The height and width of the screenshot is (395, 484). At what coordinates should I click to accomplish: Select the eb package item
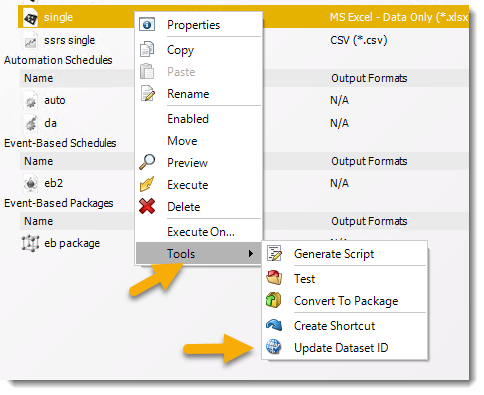coord(72,243)
